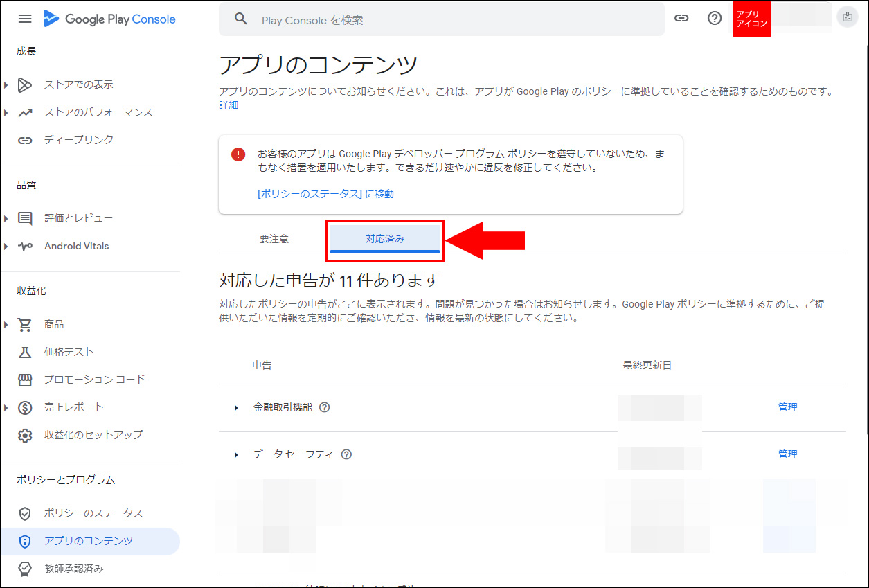The width and height of the screenshot is (869, 588).
Task: Click the Android Vitals pulse icon
Action: (x=25, y=246)
